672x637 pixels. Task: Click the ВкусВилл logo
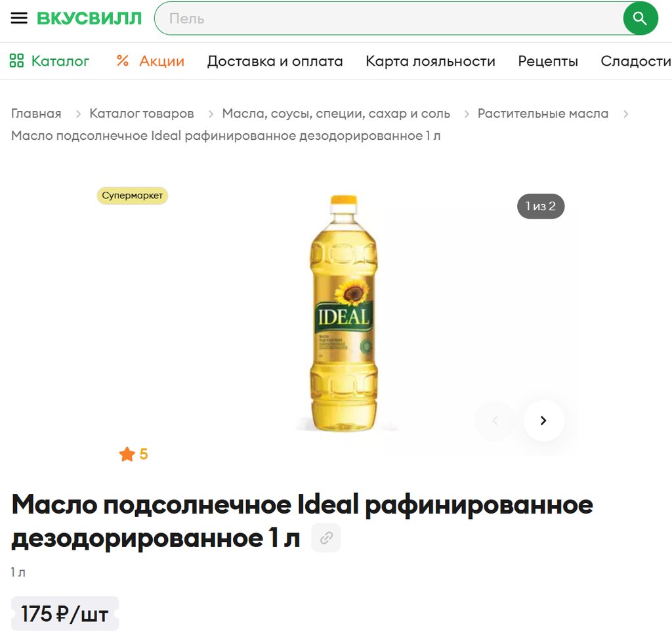point(89,18)
